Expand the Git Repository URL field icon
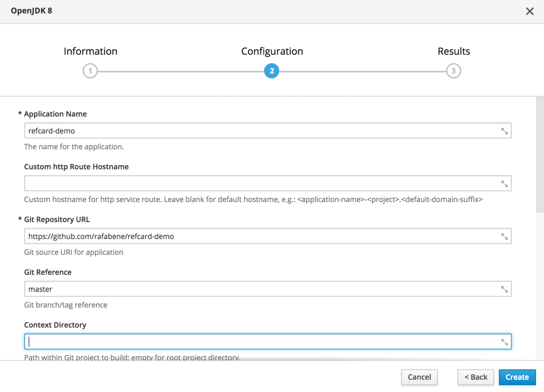Image resolution: width=544 pixels, height=392 pixels. point(504,237)
